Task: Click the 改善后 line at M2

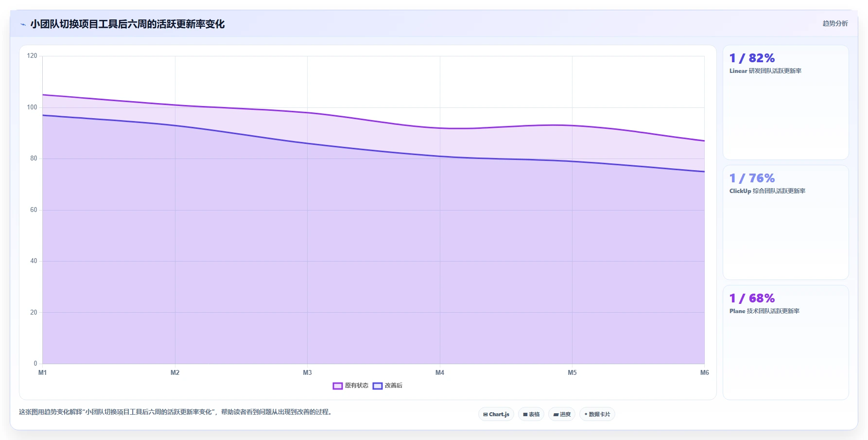Action: pos(175,125)
